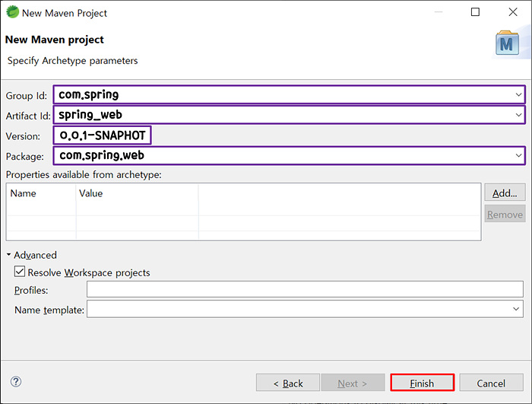Viewport: 532px width, 404px height.
Task: Click the Maven M wizard icon
Action: click(507, 43)
